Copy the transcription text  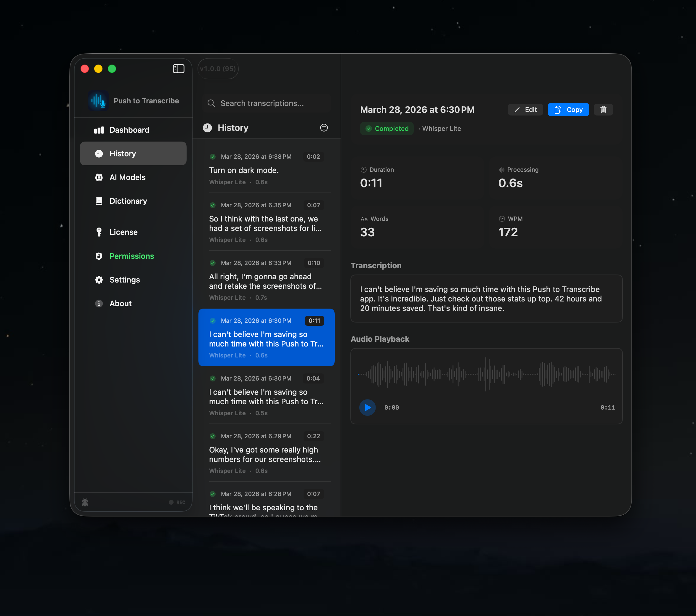point(568,109)
